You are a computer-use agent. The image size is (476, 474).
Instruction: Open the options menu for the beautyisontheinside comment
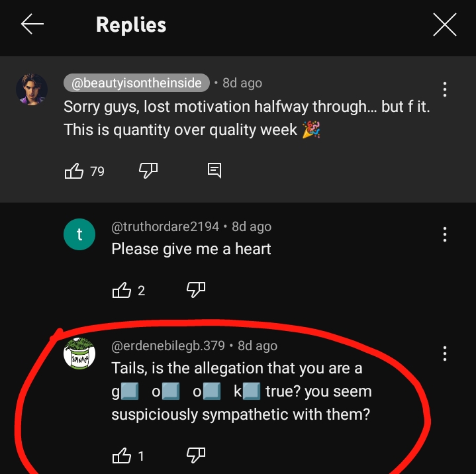444,89
